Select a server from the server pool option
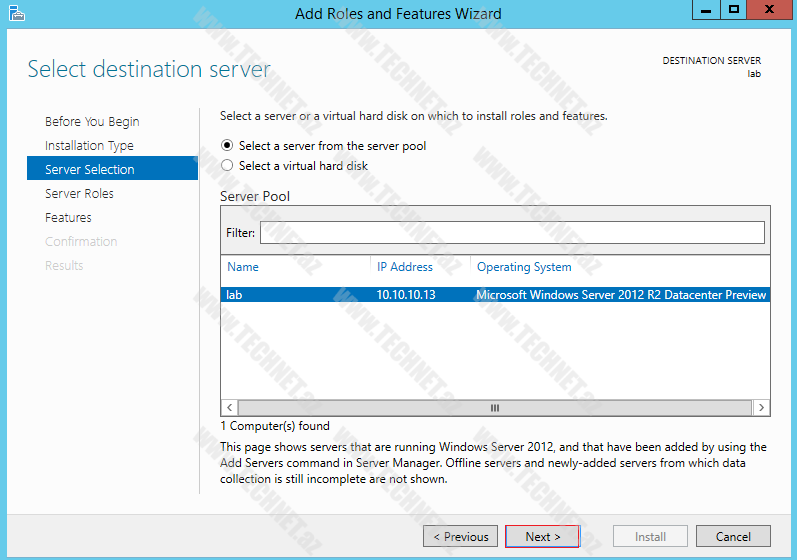The height and width of the screenshot is (560, 797). tap(227, 146)
